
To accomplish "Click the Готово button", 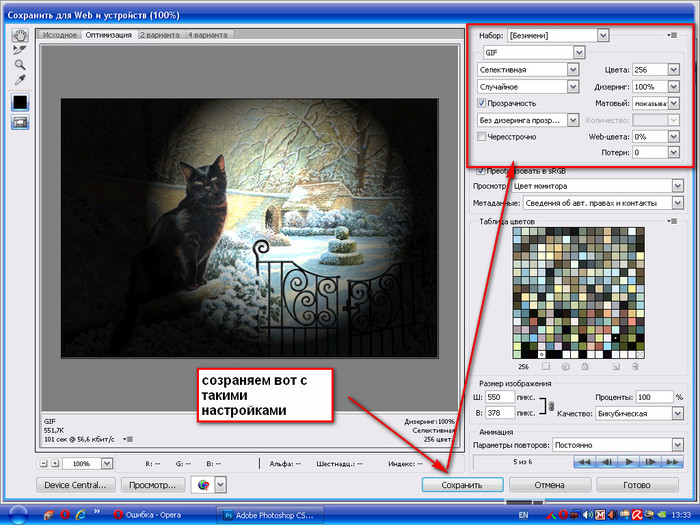I will coord(637,485).
